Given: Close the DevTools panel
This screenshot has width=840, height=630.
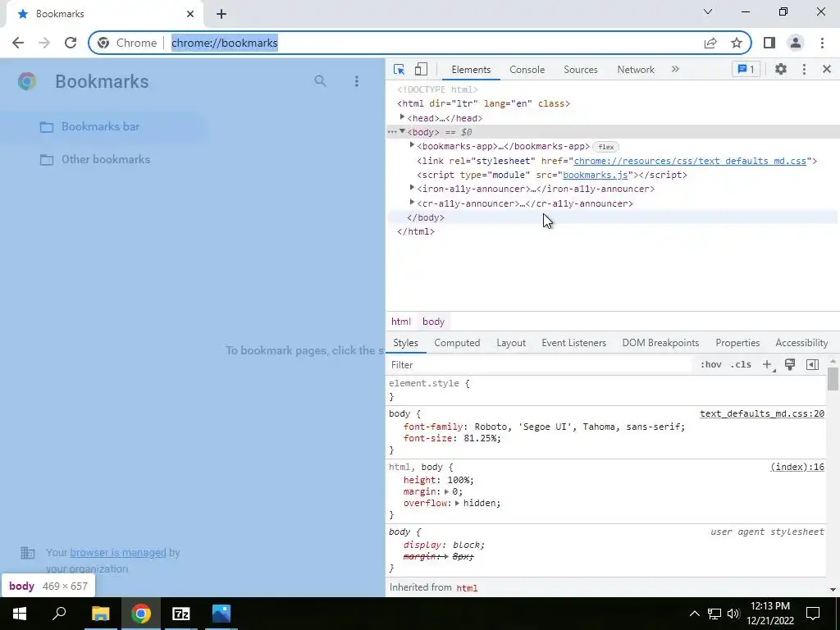Looking at the screenshot, I should [827, 69].
